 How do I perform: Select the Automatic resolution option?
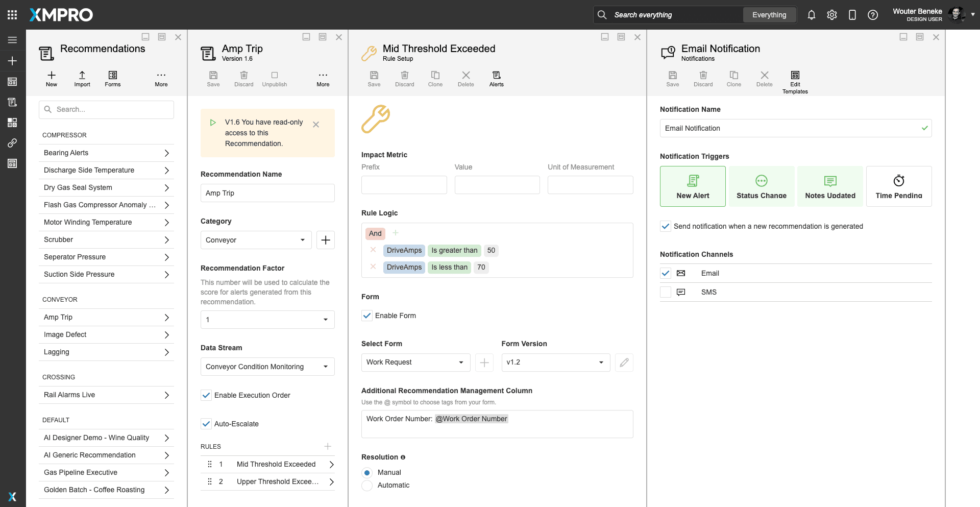tap(367, 486)
